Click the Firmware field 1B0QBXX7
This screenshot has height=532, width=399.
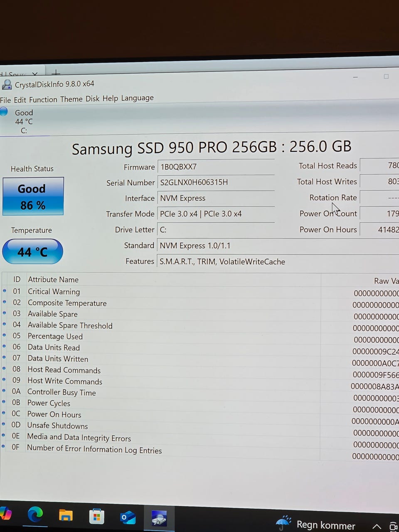(x=216, y=167)
